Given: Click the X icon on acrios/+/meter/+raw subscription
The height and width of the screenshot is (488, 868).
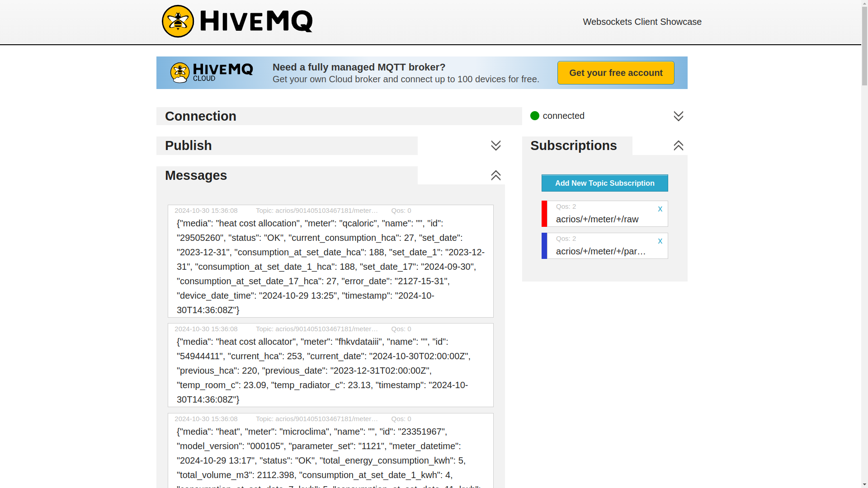Looking at the screenshot, I should point(660,209).
